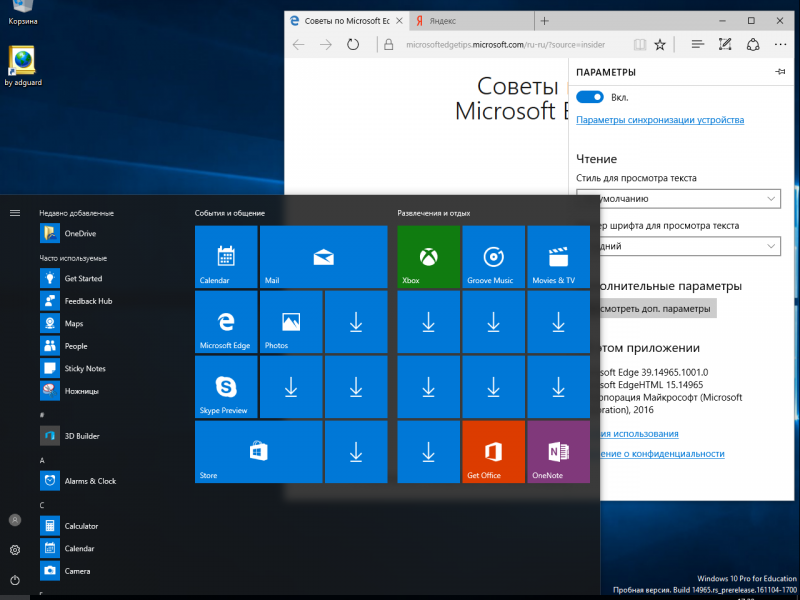This screenshot has height=600, width=800.
Task: Open Параметры синхронизации устройства link
Action: pyautogui.click(x=660, y=120)
